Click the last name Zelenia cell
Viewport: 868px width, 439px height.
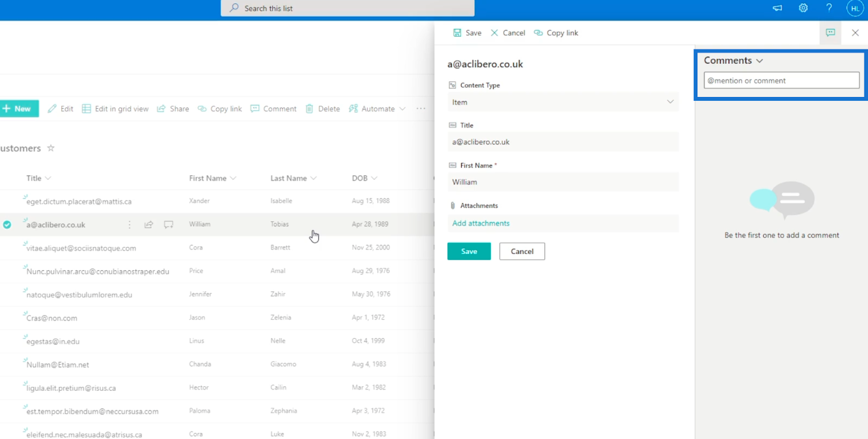[x=281, y=317]
